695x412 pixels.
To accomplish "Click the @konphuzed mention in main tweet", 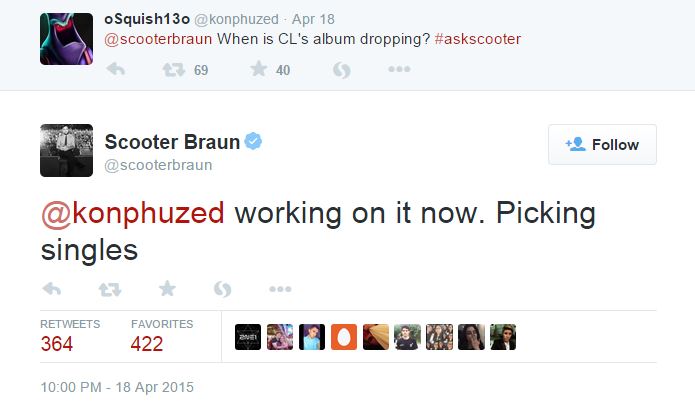I will (133, 213).
